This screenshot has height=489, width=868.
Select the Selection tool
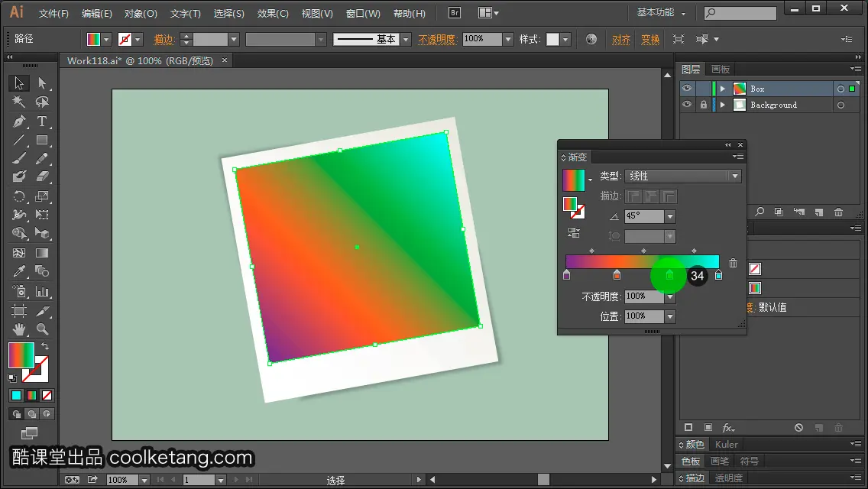click(19, 83)
